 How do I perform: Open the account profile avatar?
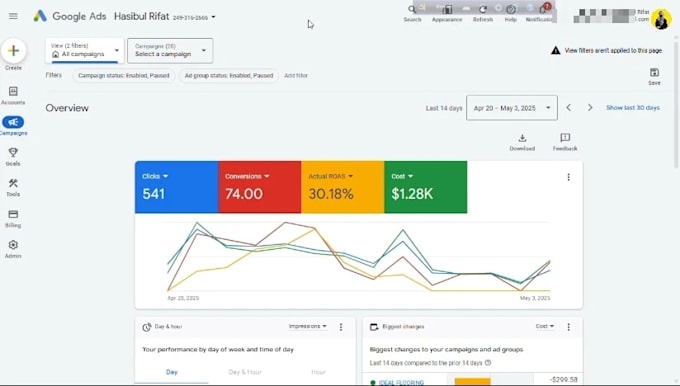(x=661, y=19)
